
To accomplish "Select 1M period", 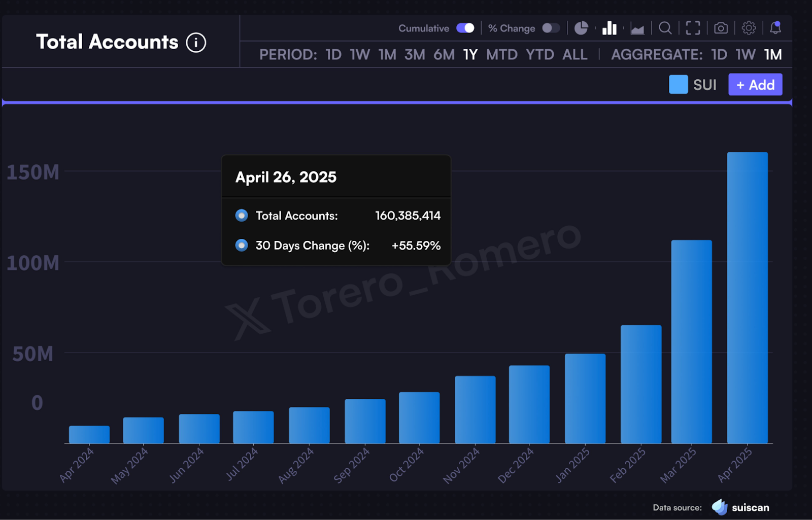I will click(x=387, y=55).
